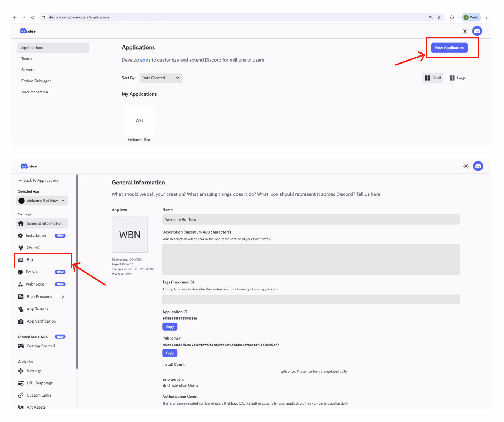Image resolution: width=504 pixels, height=422 pixels.
Task: Click the NEW badge next to Discord Social SDK
Action: [60, 337]
